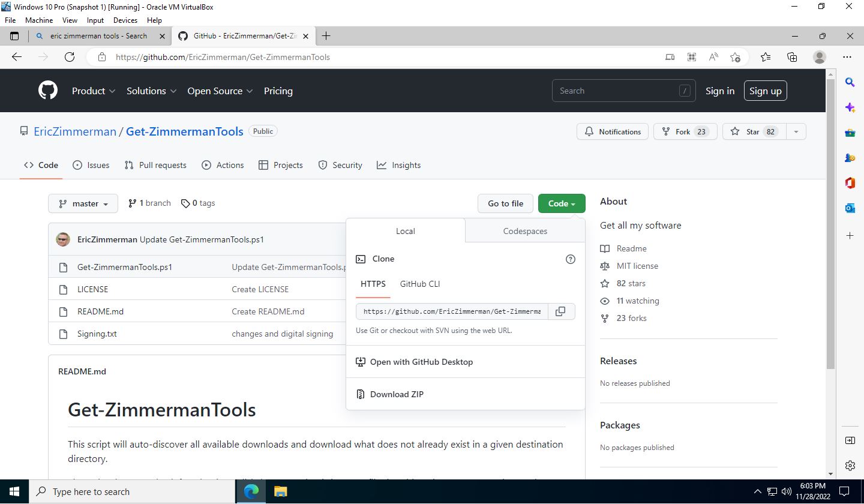
Task: Select GitHub CLI clone option
Action: (420, 284)
